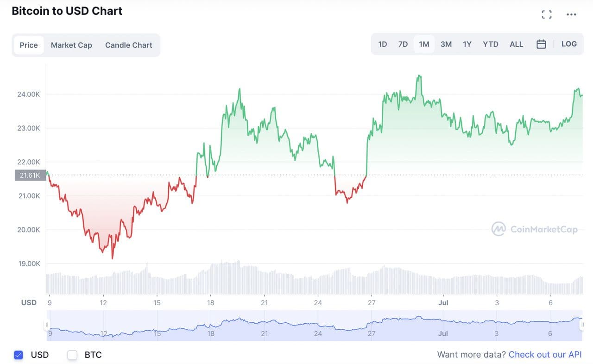
Task: Enable the USD currency checkbox
Action: coord(19,355)
